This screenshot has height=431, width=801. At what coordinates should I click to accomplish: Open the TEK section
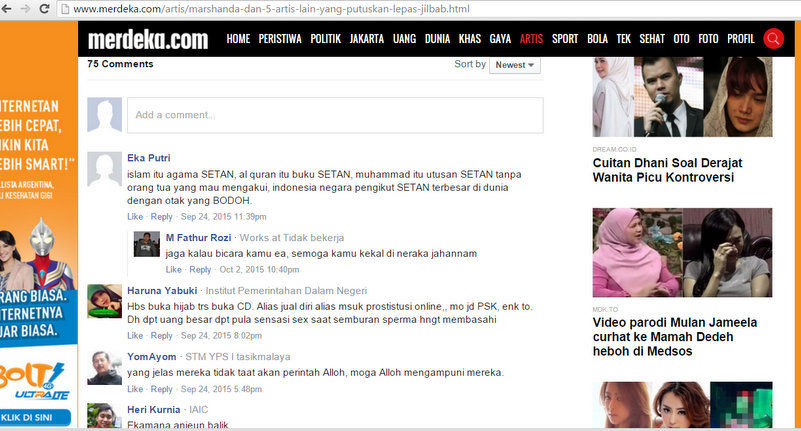[x=623, y=39]
